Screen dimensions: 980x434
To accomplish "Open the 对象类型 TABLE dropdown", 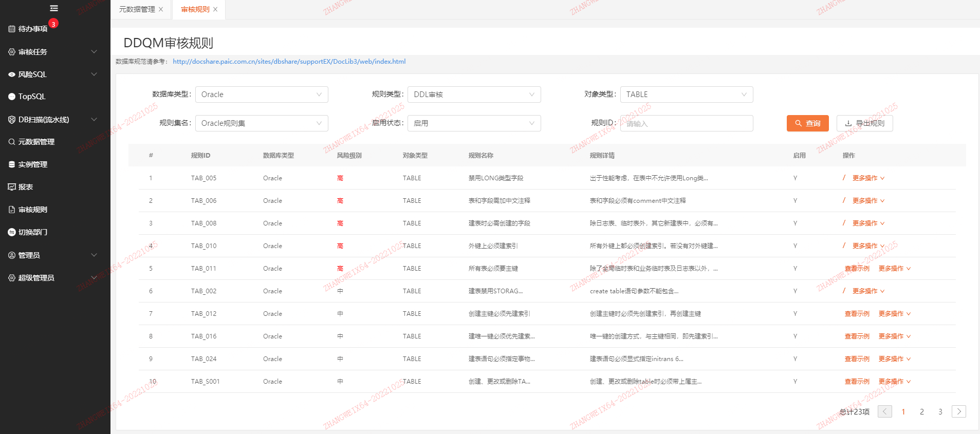I will click(x=687, y=95).
